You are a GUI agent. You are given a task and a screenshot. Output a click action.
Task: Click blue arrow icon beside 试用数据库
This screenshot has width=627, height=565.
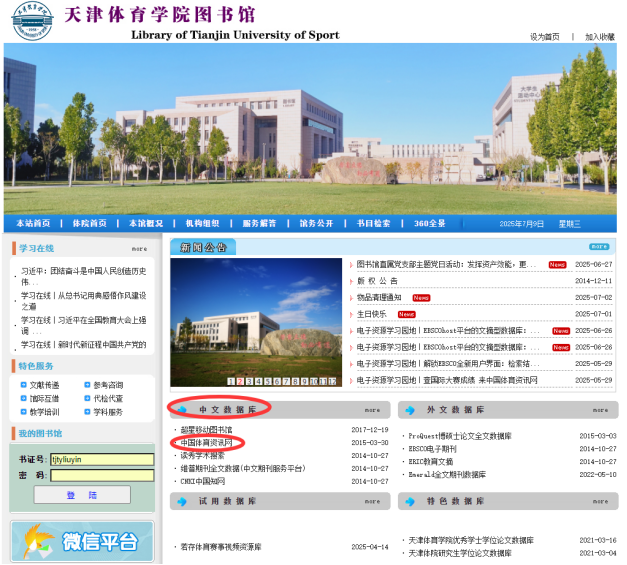click(x=183, y=501)
